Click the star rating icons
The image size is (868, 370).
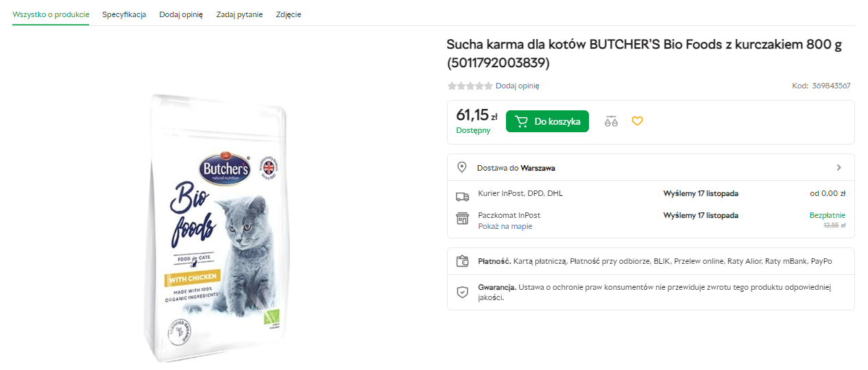tap(470, 86)
